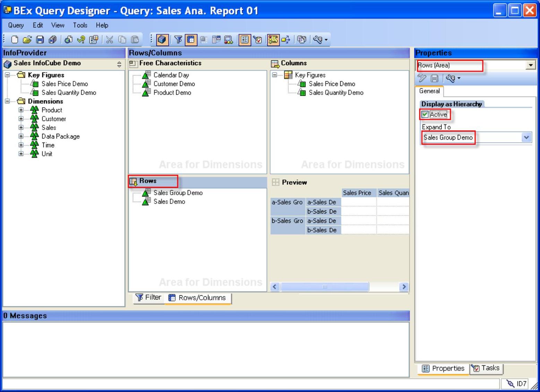Switch to the Tasks tab
The width and height of the screenshot is (540, 392).
[x=486, y=368]
